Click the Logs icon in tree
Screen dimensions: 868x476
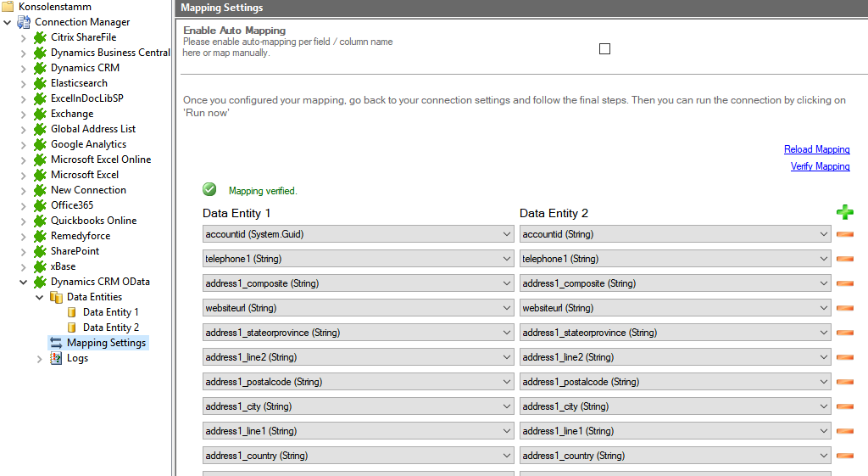[x=56, y=358]
